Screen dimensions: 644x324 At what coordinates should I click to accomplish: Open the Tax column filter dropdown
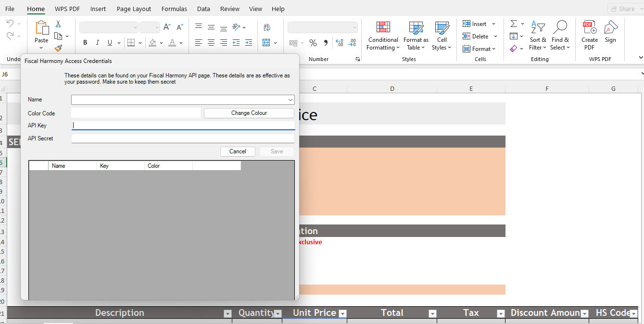(501, 314)
